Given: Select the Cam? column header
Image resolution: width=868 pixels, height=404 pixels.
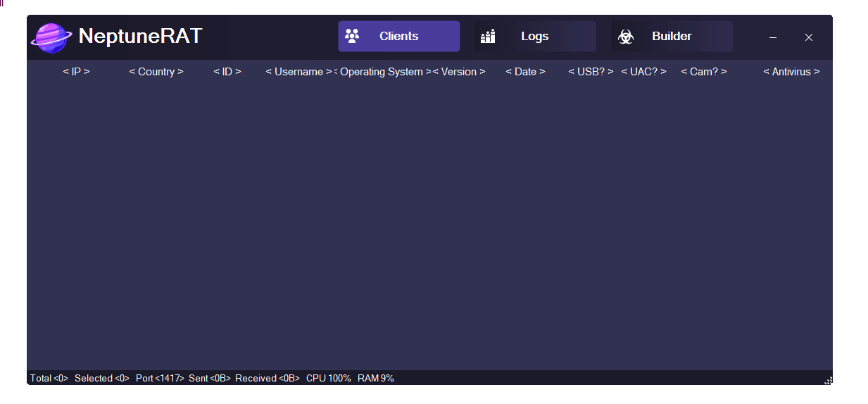Looking at the screenshot, I should pos(704,72).
